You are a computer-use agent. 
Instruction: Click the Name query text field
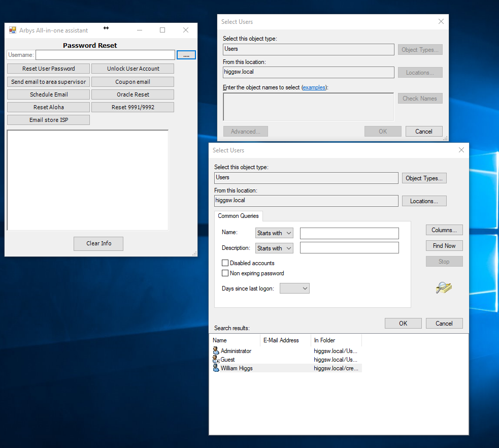coord(349,233)
